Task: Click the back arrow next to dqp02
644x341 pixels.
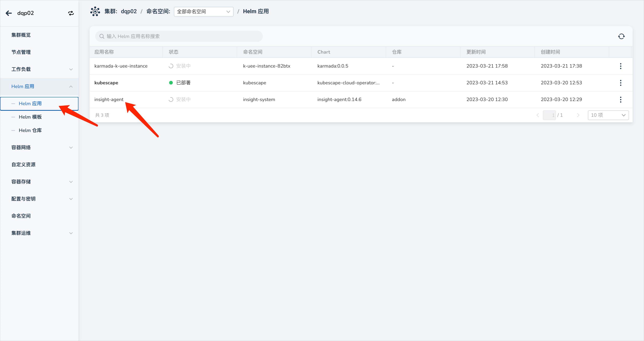Action: (x=9, y=13)
